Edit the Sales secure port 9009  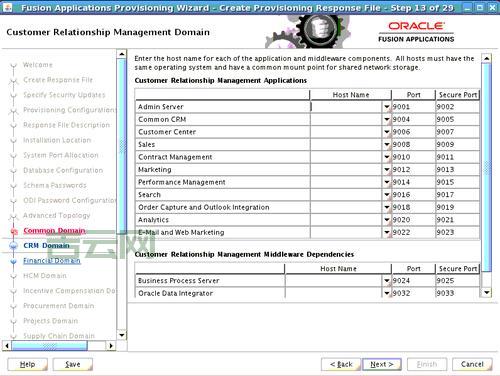pyautogui.click(x=457, y=144)
